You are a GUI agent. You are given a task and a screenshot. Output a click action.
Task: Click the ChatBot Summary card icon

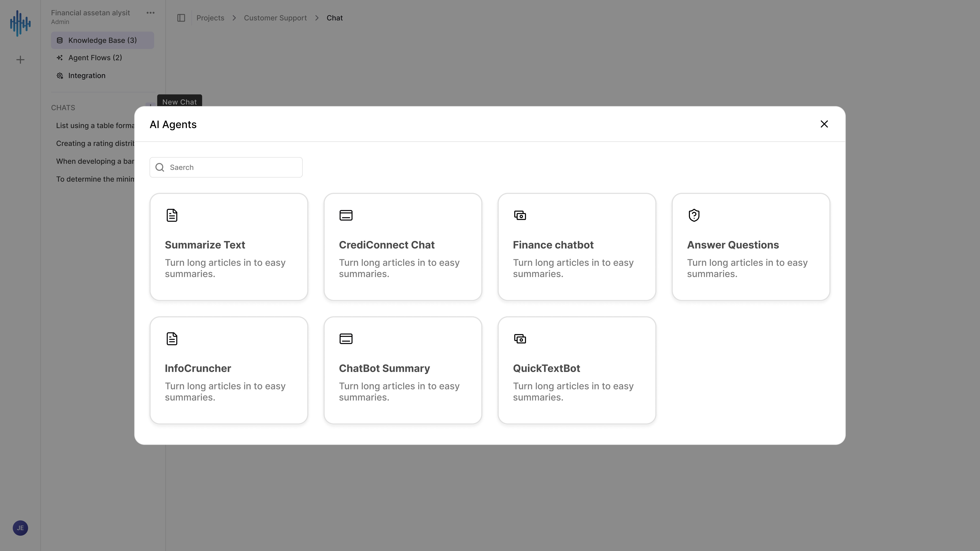346,338
